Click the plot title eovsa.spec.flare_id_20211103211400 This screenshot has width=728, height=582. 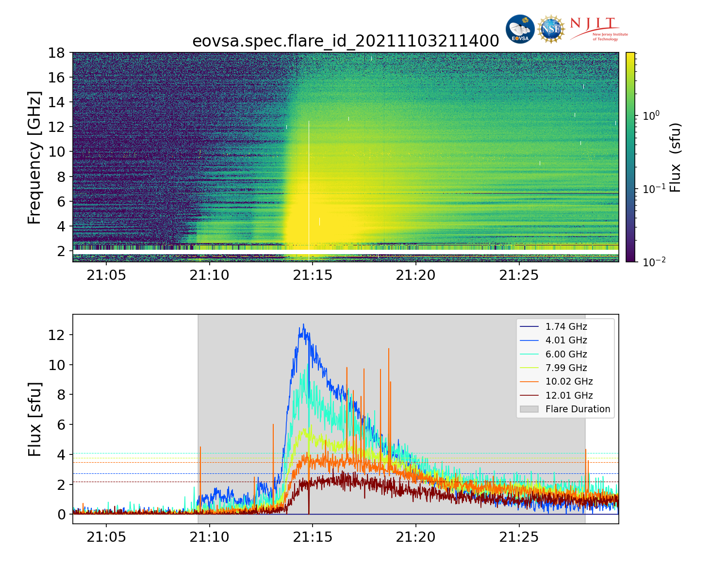tap(346, 41)
